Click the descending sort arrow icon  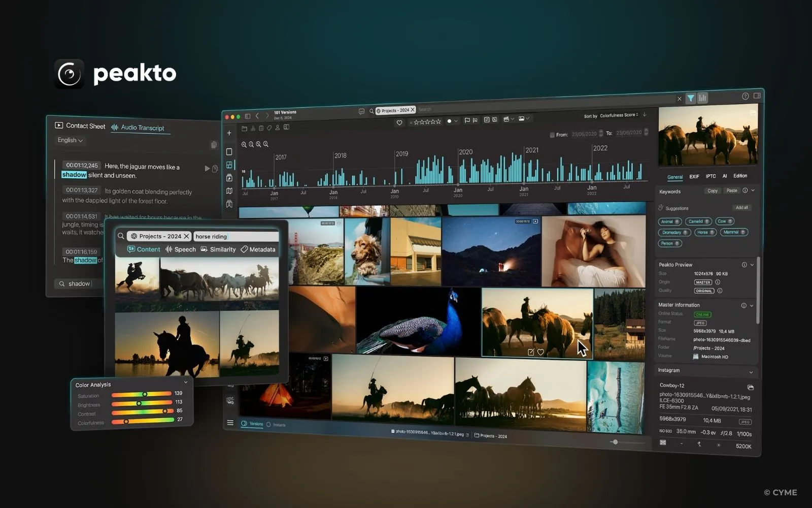(x=645, y=114)
